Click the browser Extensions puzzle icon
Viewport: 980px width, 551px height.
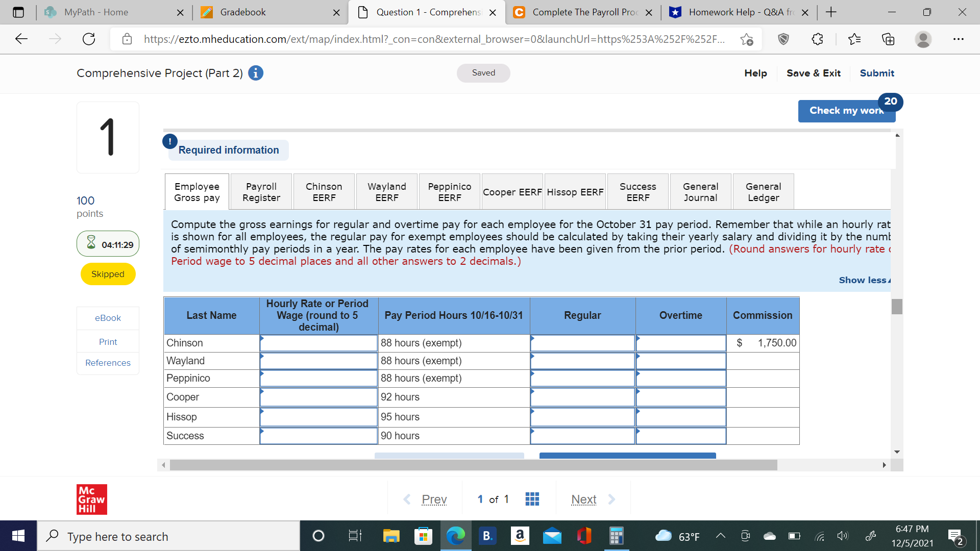tap(817, 39)
